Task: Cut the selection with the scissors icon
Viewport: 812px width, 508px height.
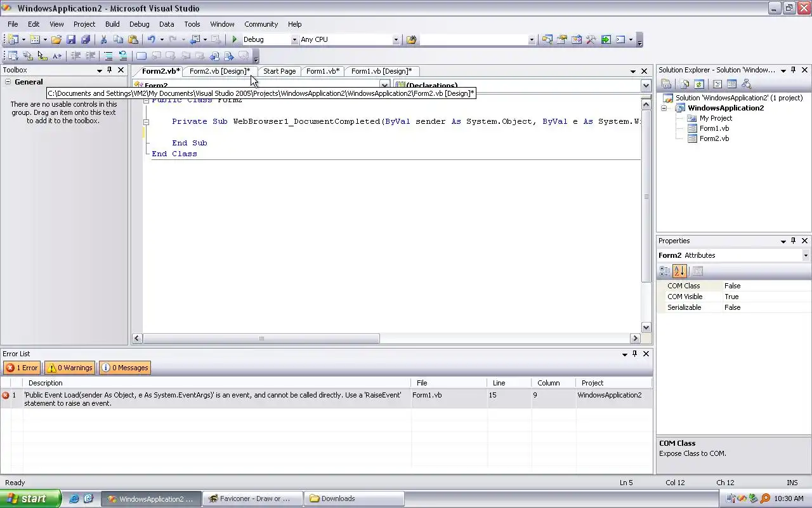Action: pyautogui.click(x=103, y=39)
